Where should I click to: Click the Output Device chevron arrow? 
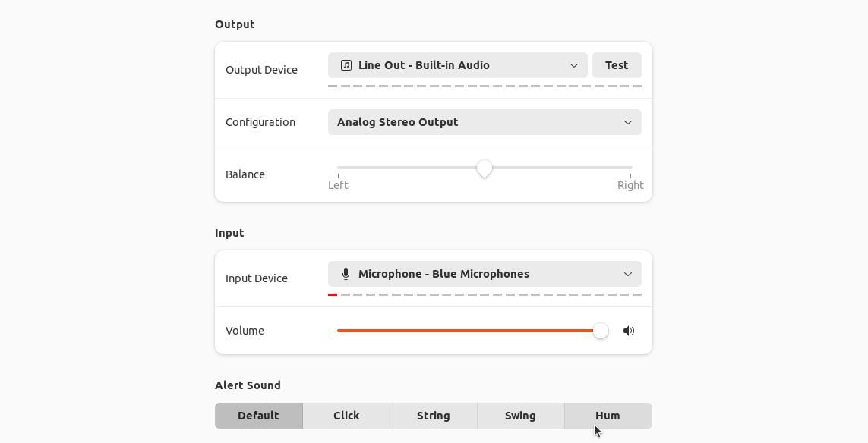(574, 65)
